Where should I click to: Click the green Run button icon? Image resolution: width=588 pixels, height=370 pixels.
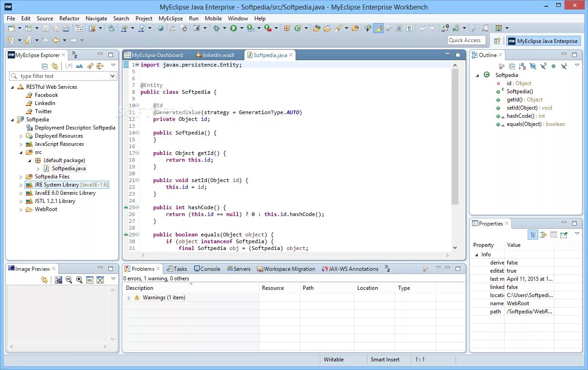point(233,28)
